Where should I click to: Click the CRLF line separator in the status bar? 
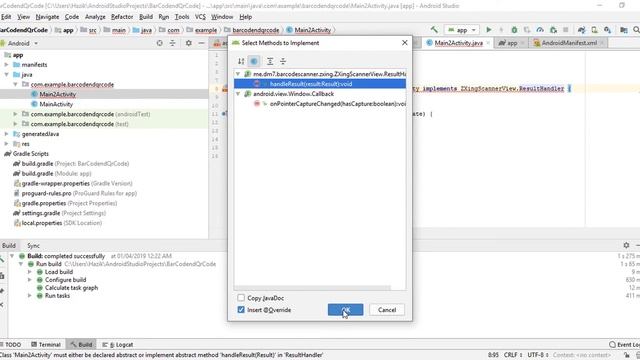(x=513, y=355)
